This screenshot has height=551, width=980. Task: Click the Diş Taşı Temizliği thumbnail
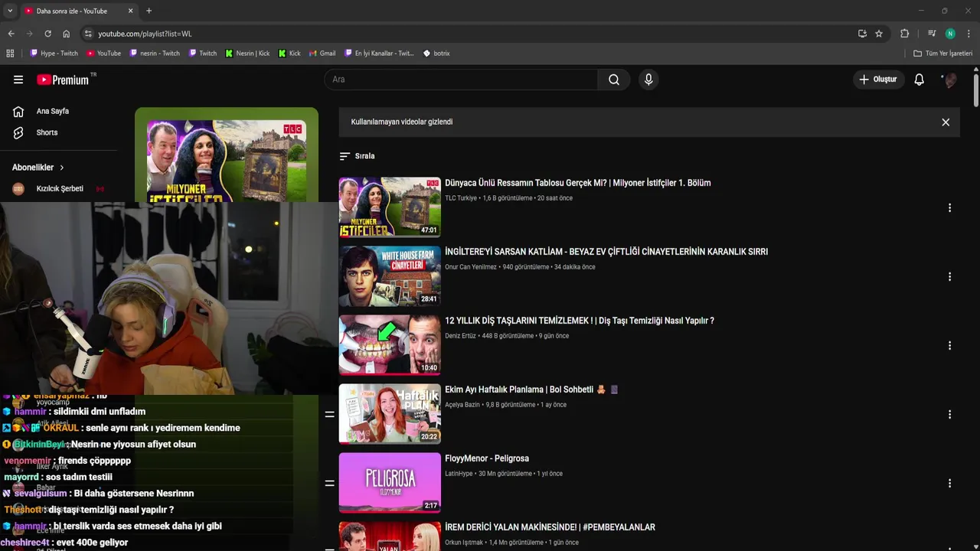pyautogui.click(x=390, y=345)
